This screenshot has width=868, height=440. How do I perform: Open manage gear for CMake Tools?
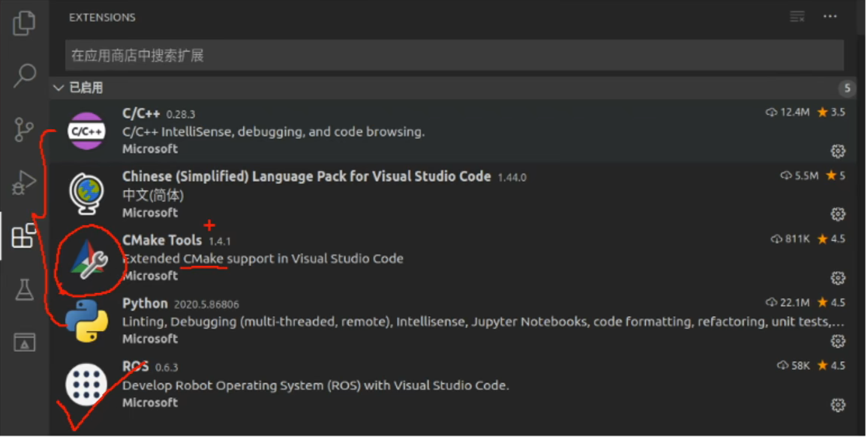(x=838, y=278)
